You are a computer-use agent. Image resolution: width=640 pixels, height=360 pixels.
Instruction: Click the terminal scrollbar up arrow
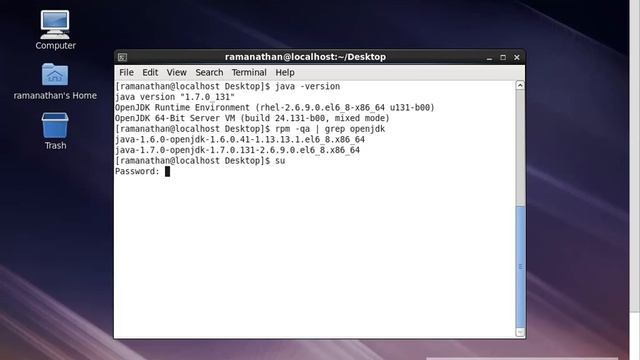point(520,85)
